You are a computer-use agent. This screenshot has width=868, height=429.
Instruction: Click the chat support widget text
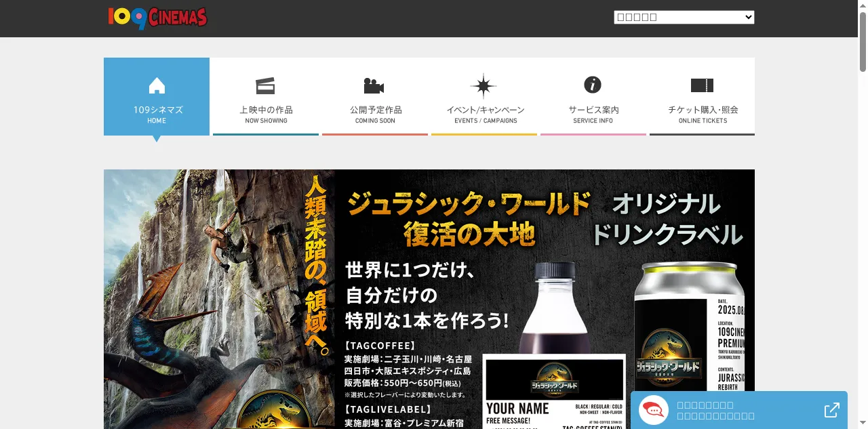coord(715,410)
